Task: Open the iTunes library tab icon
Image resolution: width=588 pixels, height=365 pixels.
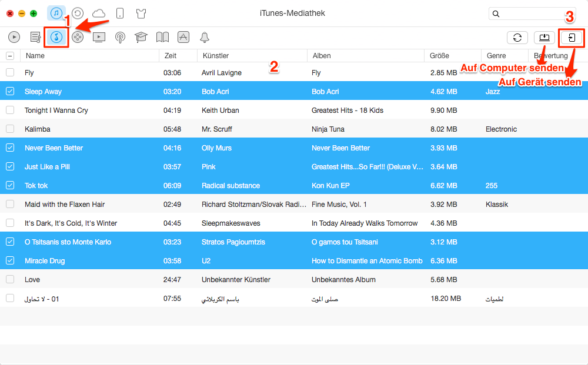Action: (x=56, y=14)
